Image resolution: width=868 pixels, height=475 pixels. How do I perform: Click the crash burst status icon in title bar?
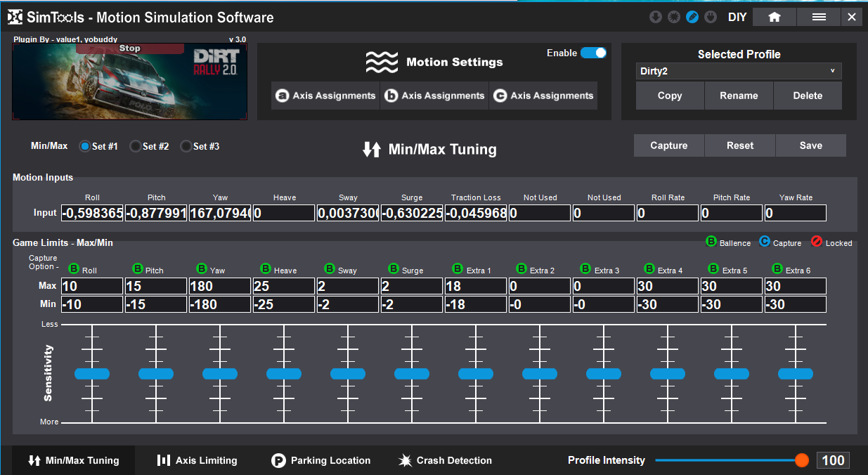pyautogui.click(x=674, y=18)
